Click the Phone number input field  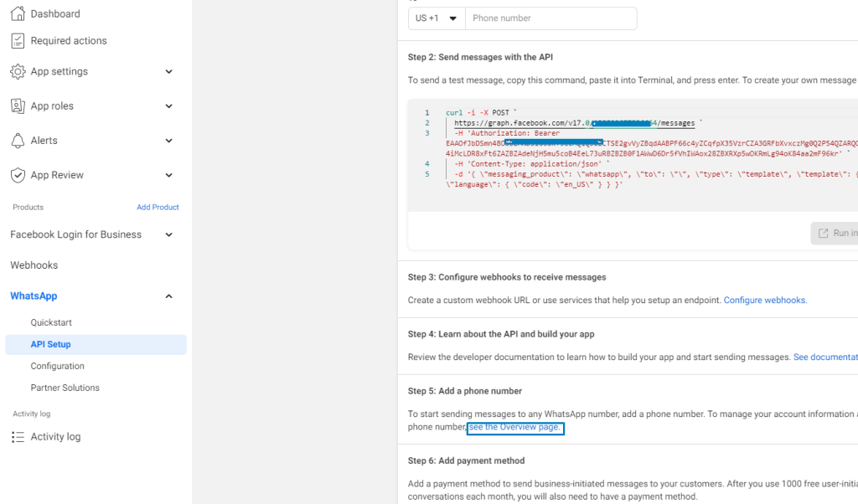point(551,18)
